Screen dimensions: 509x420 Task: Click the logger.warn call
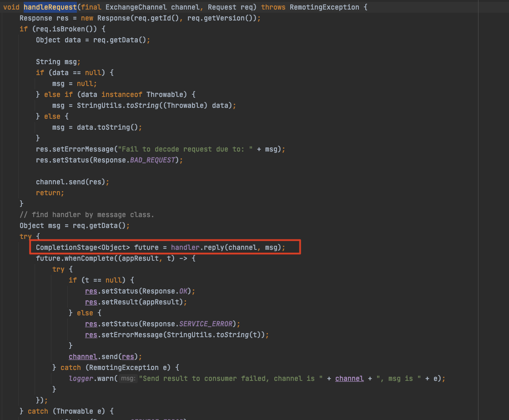point(257,379)
